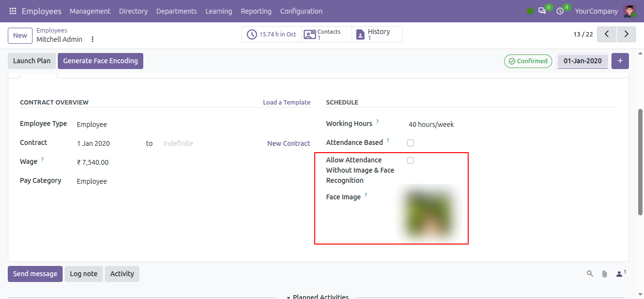Open the Management menu
This screenshot has height=299, width=644.
(x=90, y=11)
